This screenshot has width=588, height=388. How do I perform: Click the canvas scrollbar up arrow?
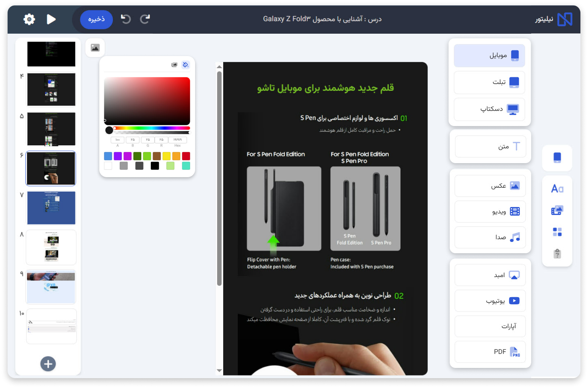[219, 67]
